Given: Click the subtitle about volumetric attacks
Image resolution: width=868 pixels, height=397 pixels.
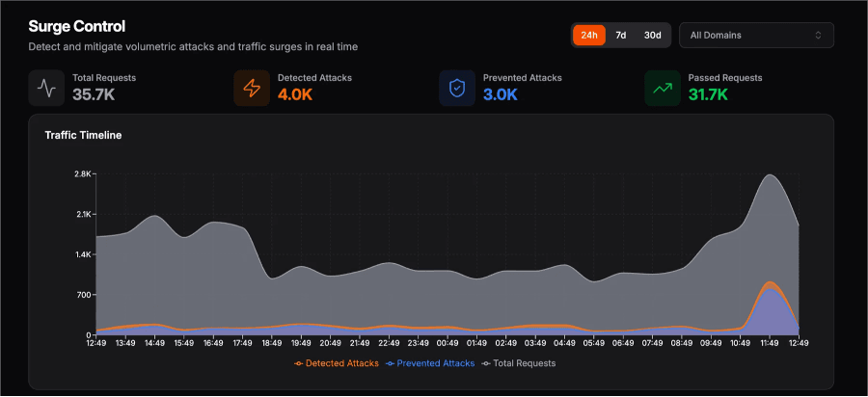Looking at the screenshot, I should pyautogui.click(x=193, y=47).
